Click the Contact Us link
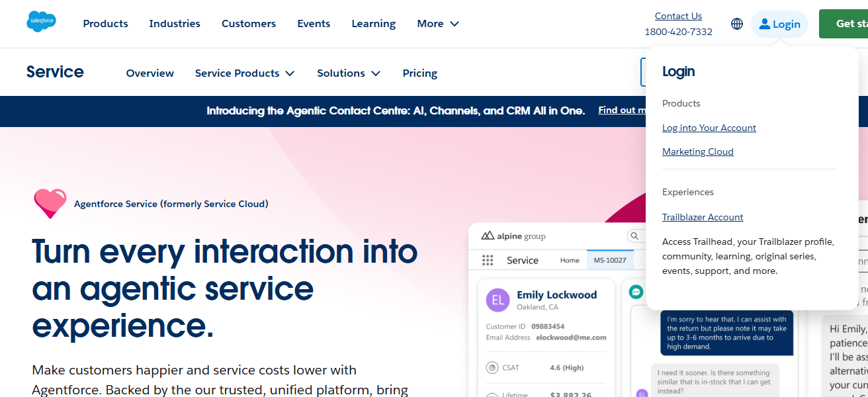The image size is (868, 397). tap(678, 16)
